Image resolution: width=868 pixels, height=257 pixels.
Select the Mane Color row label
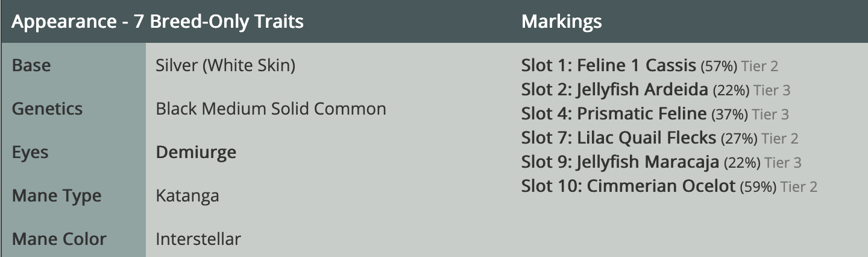coord(59,239)
